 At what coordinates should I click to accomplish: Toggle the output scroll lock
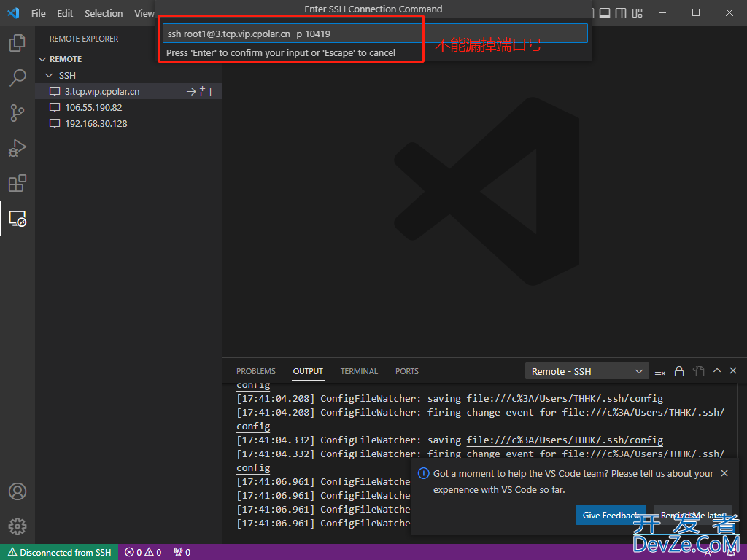(679, 371)
